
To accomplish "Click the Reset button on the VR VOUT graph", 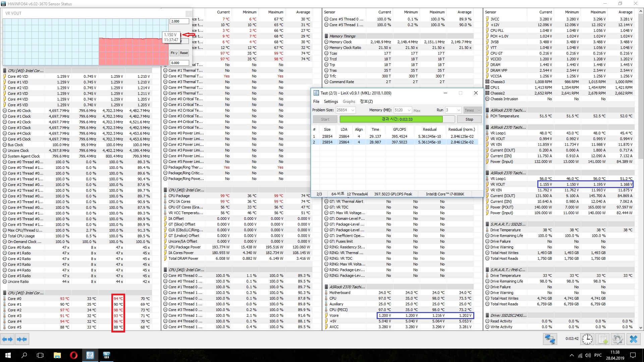I will (184, 53).
